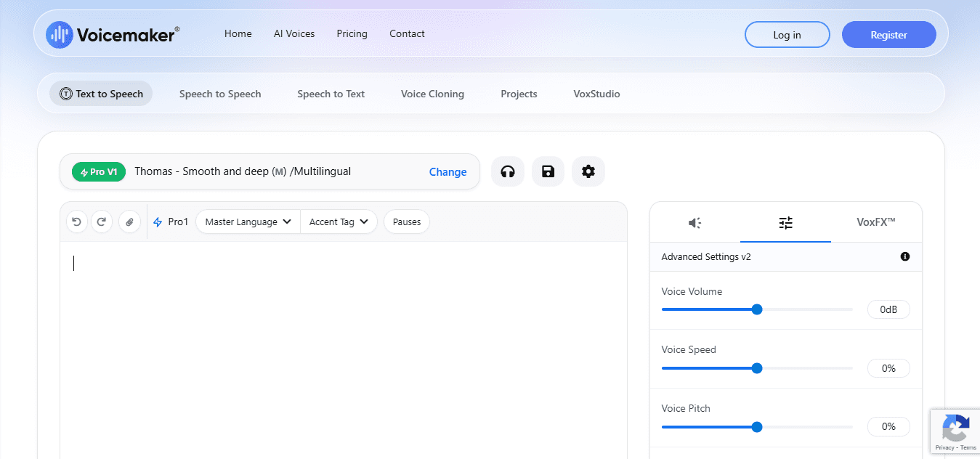Switch to the Speech to Speech tab
The width and height of the screenshot is (980, 459).
click(x=220, y=94)
